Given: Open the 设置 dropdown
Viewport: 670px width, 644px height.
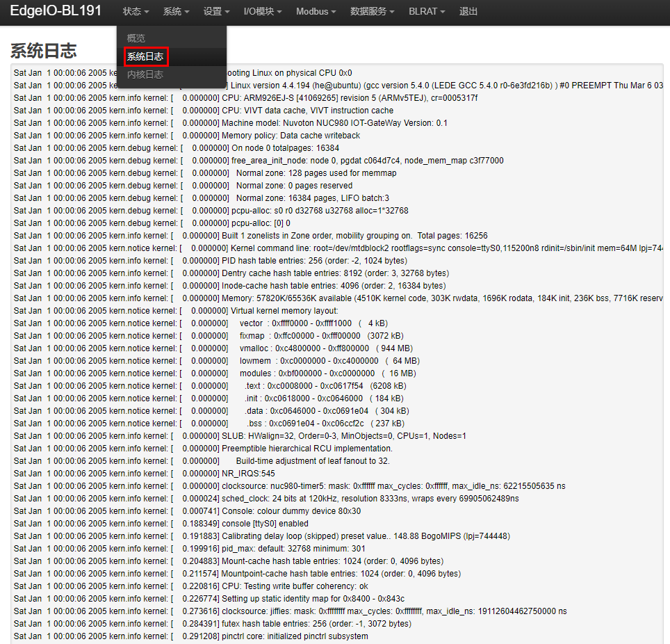Looking at the screenshot, I should point(216,12).
